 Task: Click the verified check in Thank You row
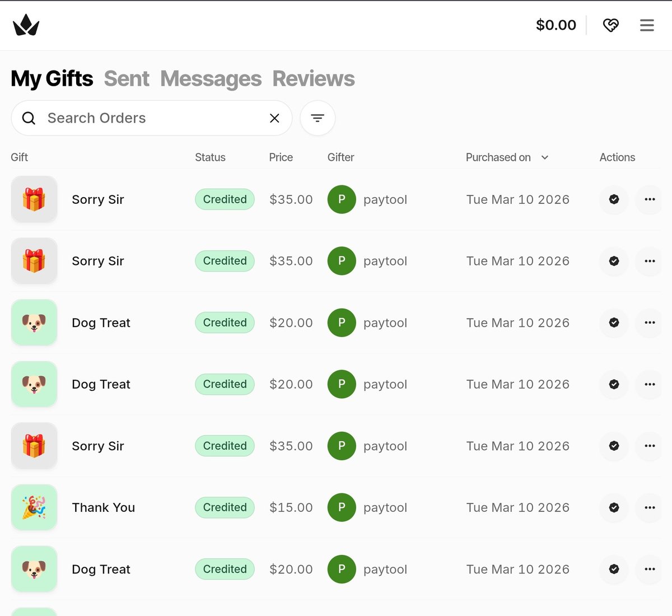[x=614, y=507]
